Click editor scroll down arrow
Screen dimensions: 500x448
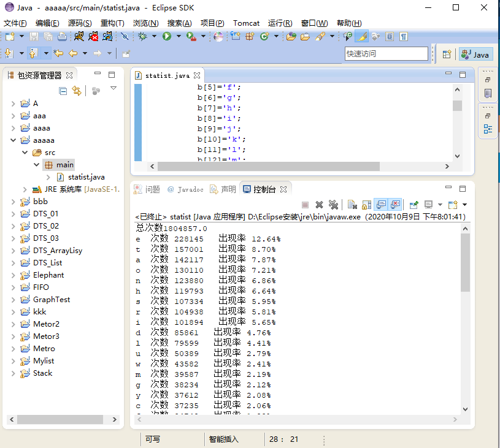pyautogui.click(x=457, y=156)
